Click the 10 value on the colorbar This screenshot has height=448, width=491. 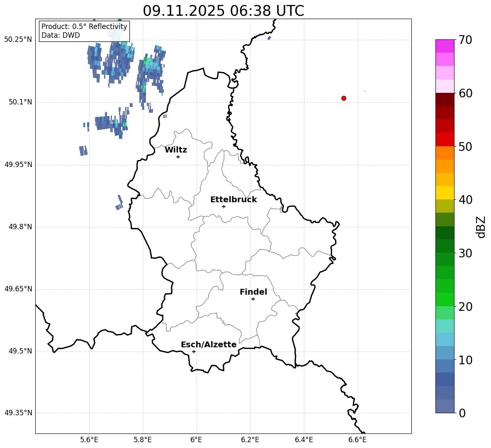pyautogui.click(x=465, y=360)
